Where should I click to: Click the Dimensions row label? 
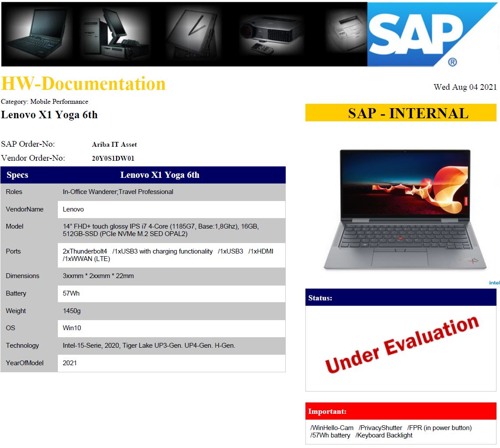point(23,276)
